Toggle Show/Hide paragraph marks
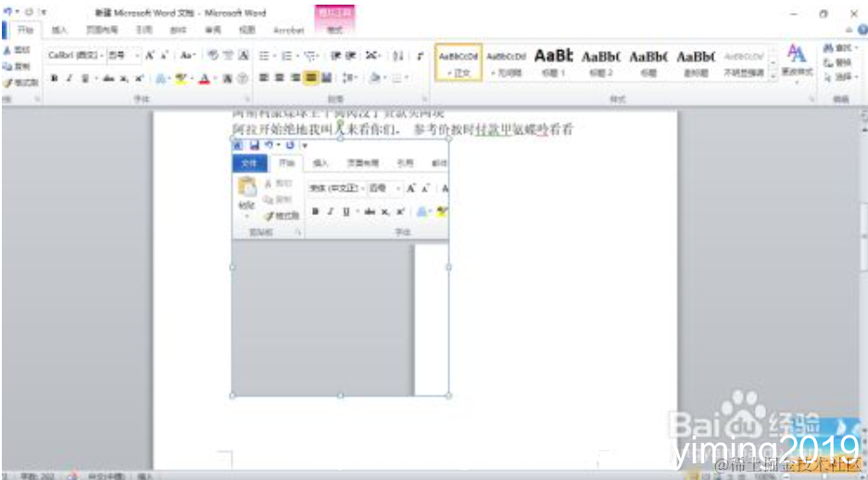The height and width of the screenshot is (480, 868). (421, 56)
